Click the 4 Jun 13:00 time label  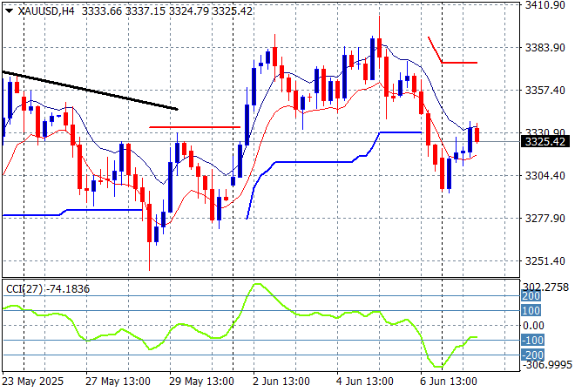click(365, 382)
